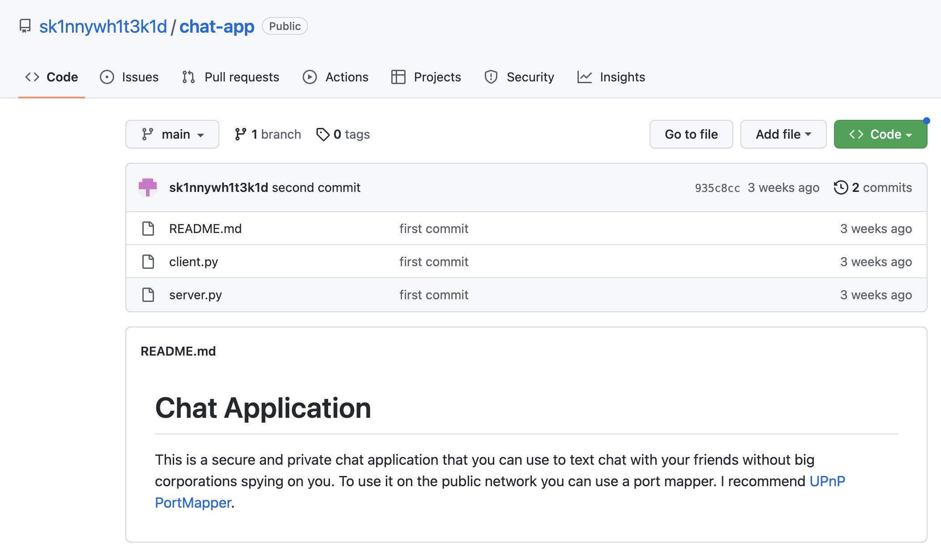Open the second commit message link

tap(316, 187)
